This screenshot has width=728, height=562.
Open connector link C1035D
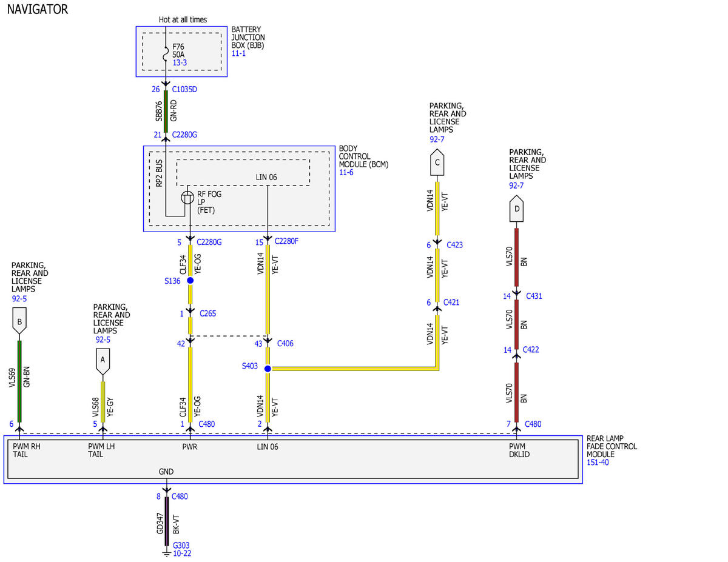tap(184, 90)
